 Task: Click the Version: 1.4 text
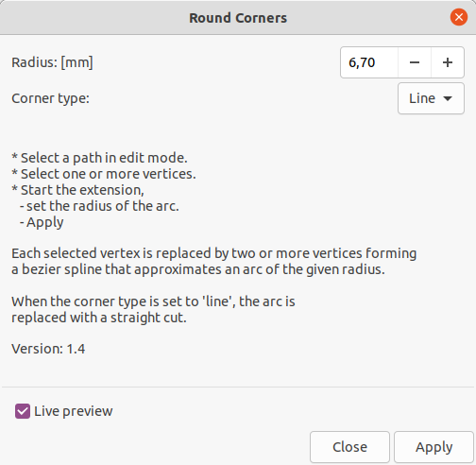click(x=48, y=349)
